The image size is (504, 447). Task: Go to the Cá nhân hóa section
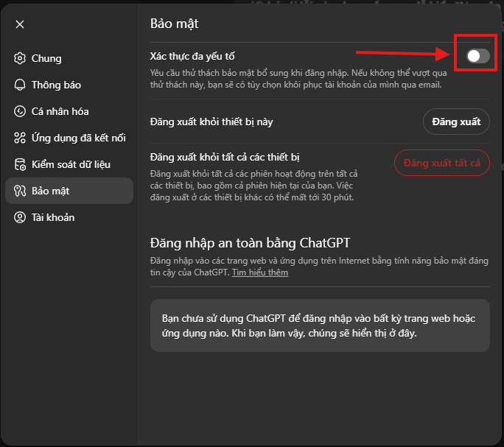pyautogui.click(x=60, y=111)
